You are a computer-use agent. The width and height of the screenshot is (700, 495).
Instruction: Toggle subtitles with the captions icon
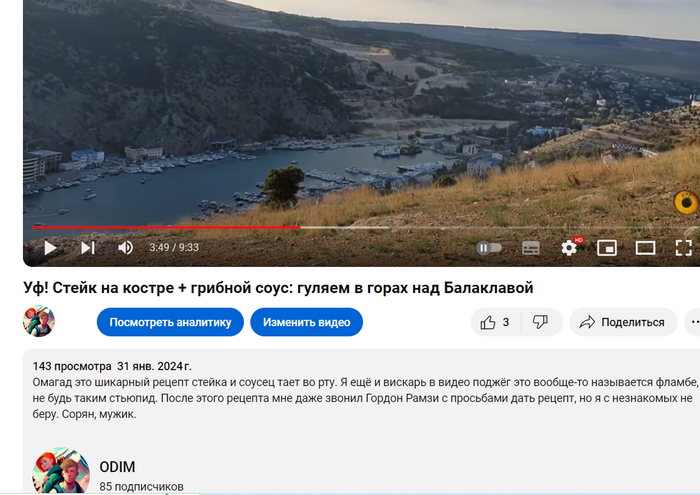point(531,248)
